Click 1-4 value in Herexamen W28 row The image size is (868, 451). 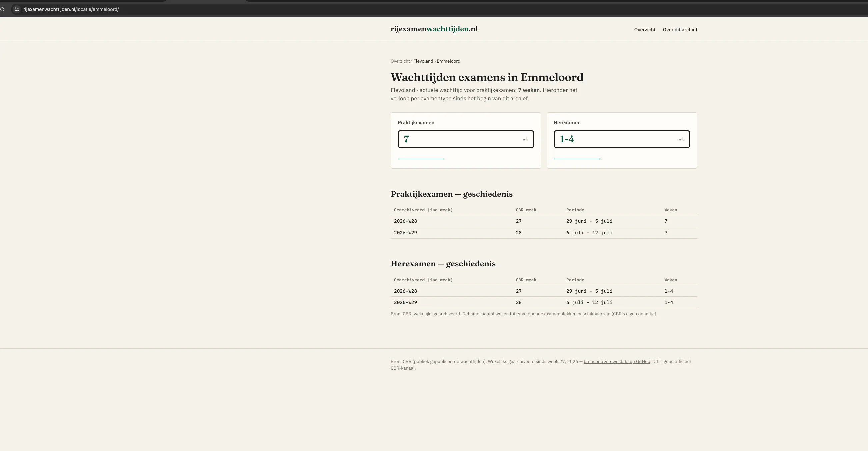pos(669,291)
